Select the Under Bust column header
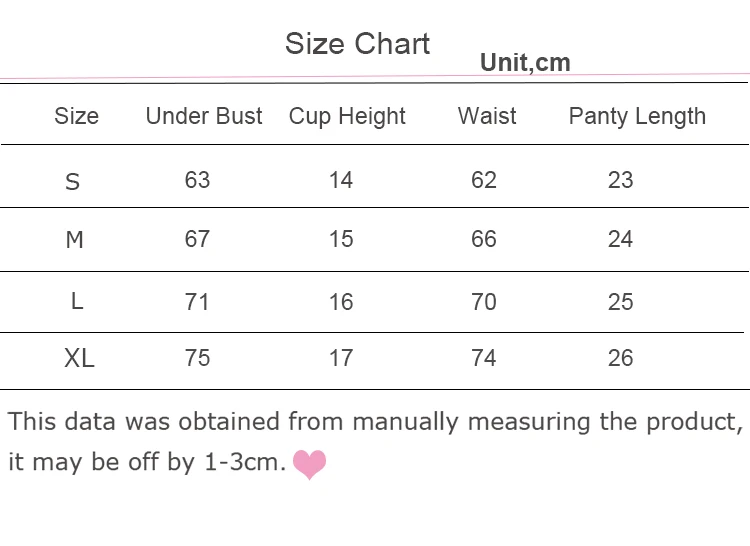Image resolution: width=750 pixels, height=546 pixels. pyautogui.click(x=204, y=116)
